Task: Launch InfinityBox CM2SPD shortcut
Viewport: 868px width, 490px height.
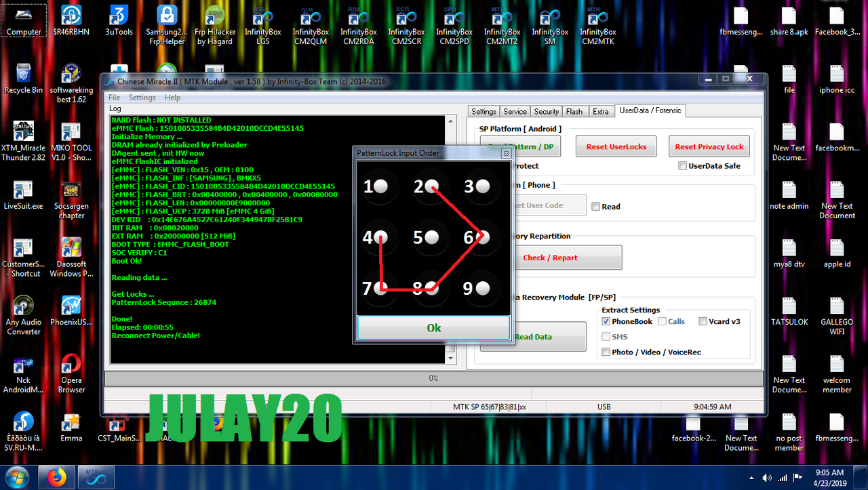Action: [454, 24]
